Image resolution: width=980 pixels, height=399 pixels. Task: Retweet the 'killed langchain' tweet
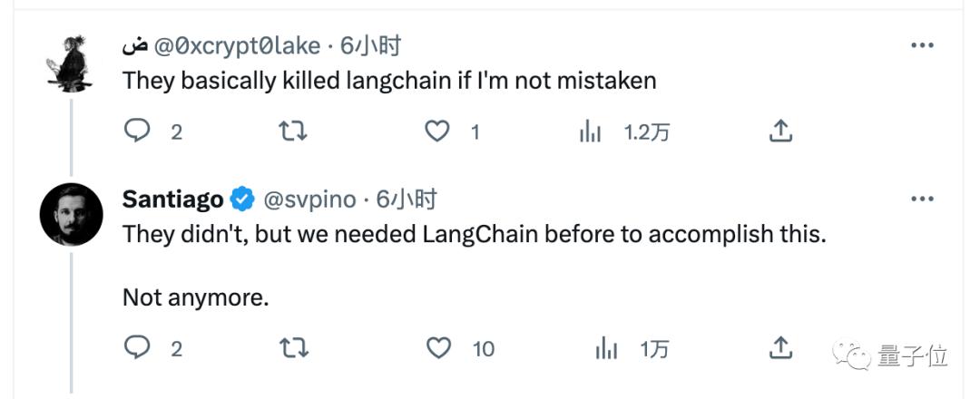[291, 131]
